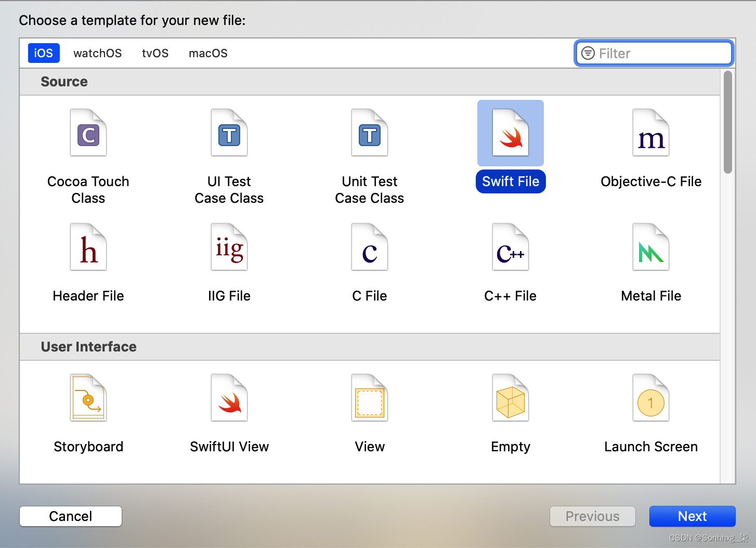Click the Objective-C File label
756x548 pixels.
(x=651, y=181)
